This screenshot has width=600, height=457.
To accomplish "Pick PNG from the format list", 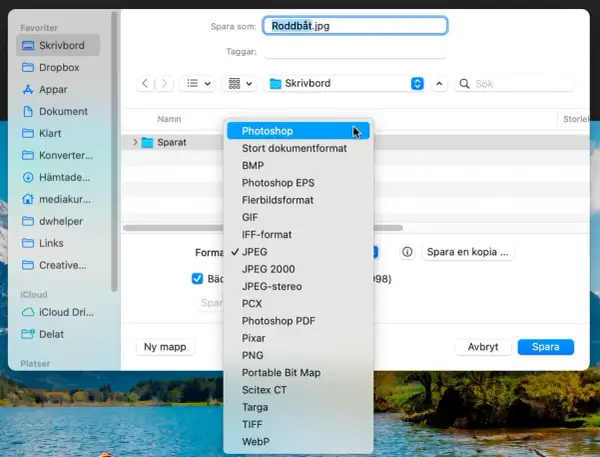I will point(298,355).
